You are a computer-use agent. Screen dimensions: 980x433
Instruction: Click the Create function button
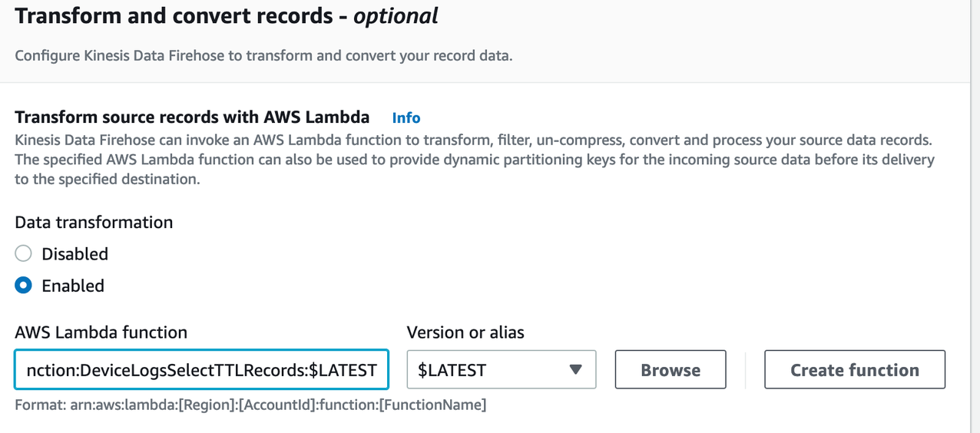pos(854,370)
